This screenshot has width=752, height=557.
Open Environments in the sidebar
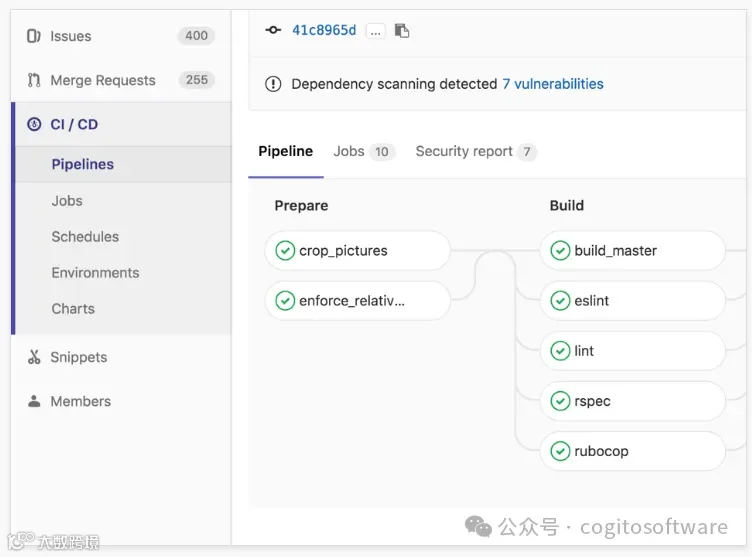coord(95,273)
